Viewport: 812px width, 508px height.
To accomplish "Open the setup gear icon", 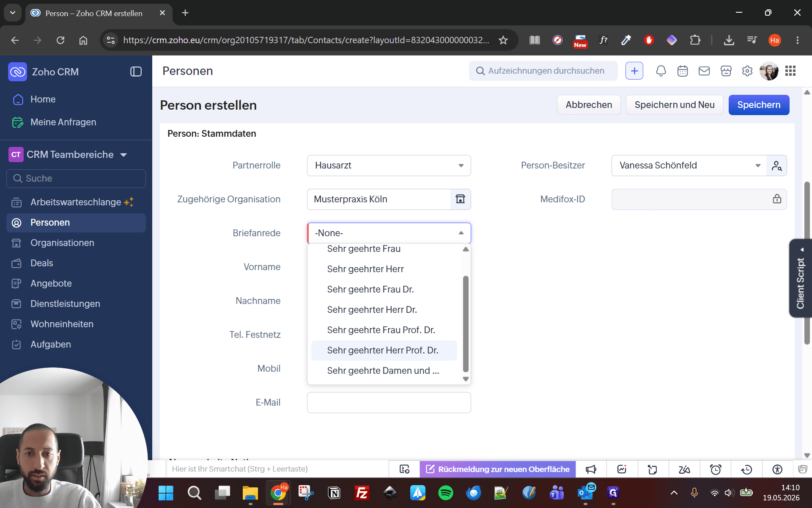I will (747, 71).
